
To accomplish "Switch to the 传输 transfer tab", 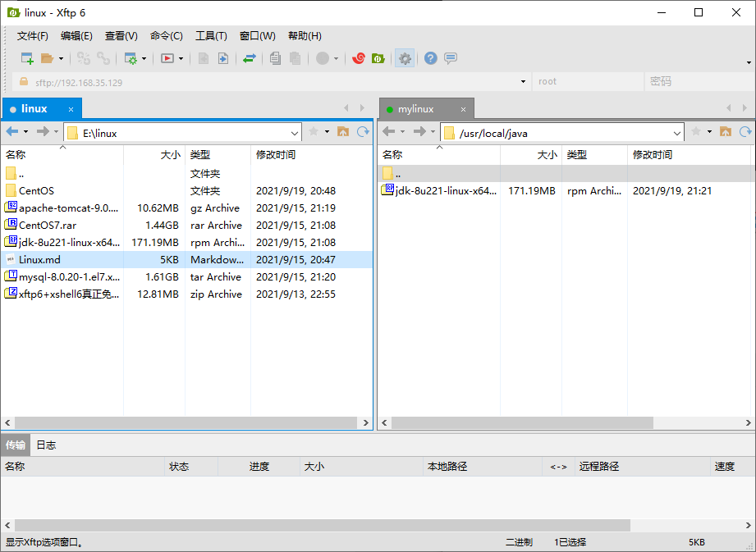I will [16, 445].
